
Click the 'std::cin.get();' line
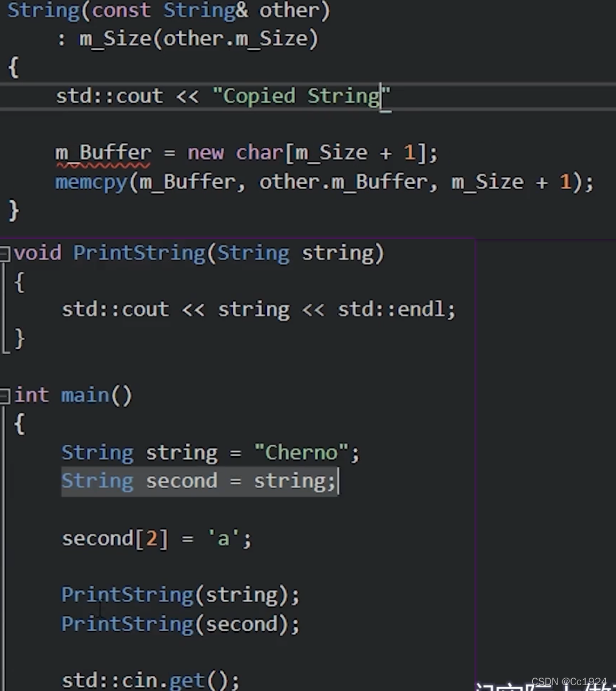tap(151, 680)
